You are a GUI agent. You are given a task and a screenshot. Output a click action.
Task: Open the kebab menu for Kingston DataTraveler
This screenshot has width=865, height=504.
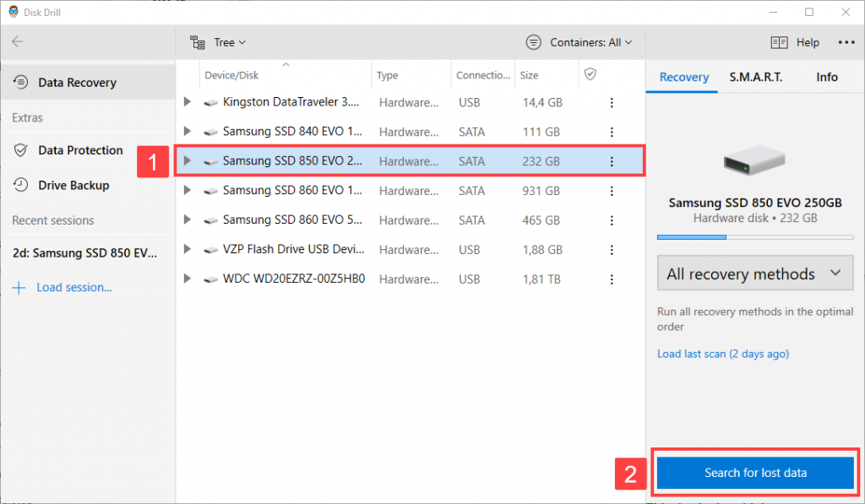click(611, 101)
